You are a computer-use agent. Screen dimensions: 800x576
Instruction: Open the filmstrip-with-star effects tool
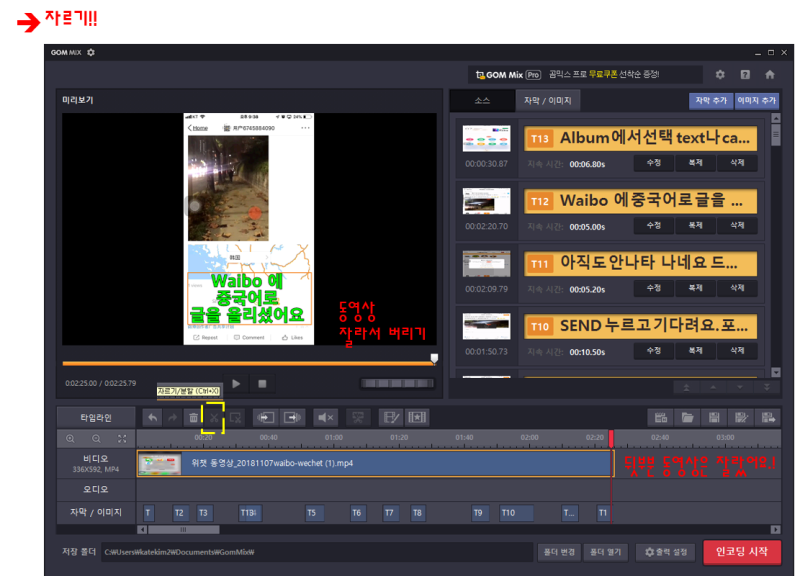[x=417, y=418]
